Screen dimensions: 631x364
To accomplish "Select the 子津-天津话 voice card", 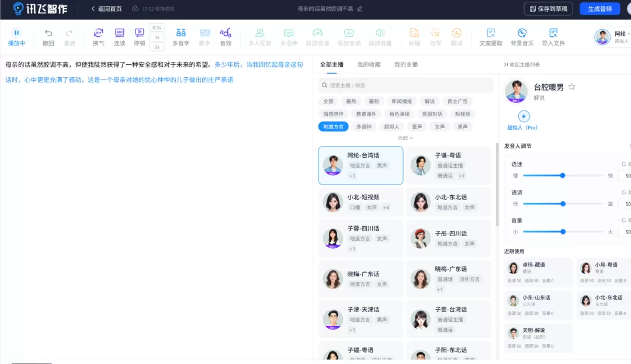I will point(360,320).
